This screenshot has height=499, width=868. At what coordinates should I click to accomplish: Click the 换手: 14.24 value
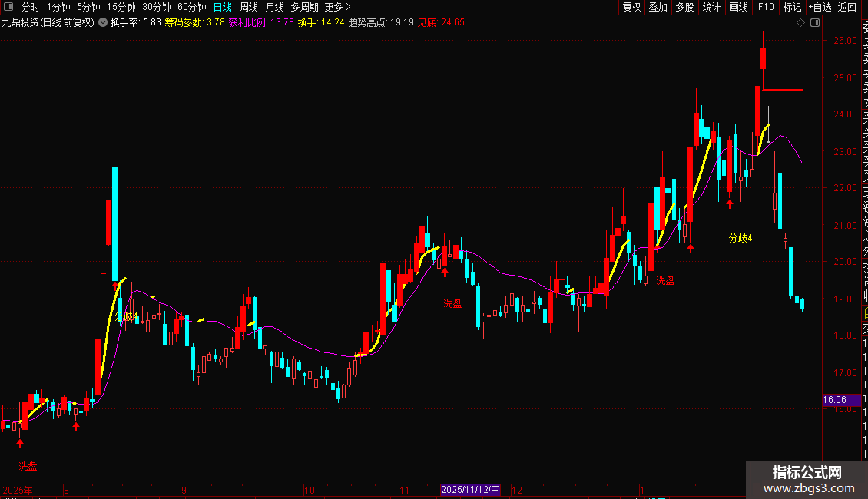(321, 23)
